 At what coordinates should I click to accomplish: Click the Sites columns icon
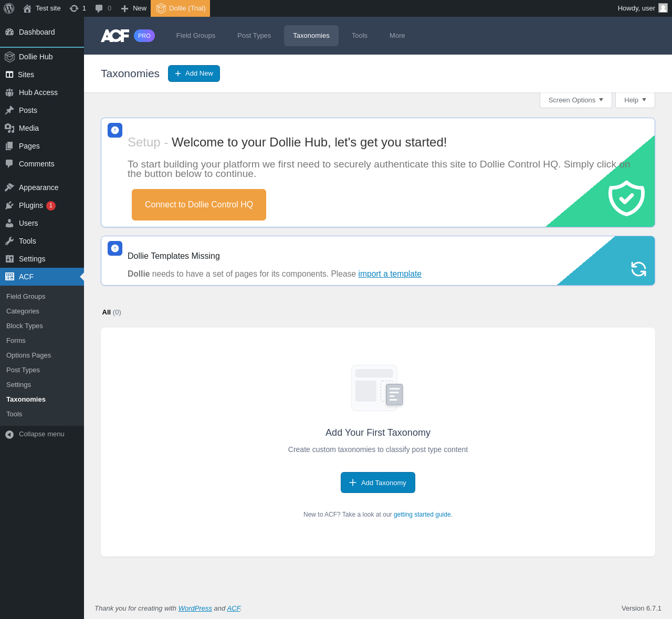pos(9,75)
